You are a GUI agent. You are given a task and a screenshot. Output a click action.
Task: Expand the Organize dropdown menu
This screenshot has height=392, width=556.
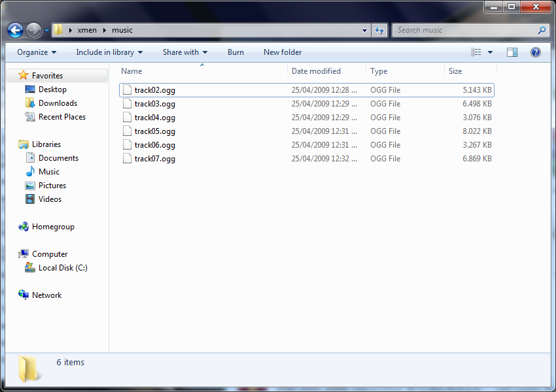[x=37, y=52]
